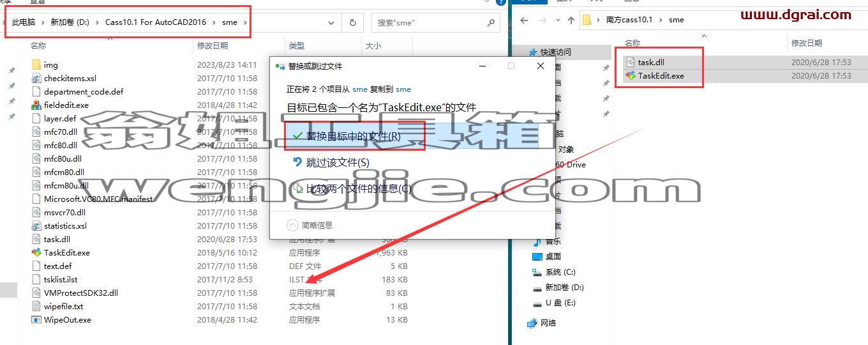Screen dimensions: 868x345
Task: Sort right list by 名称 column
Action: pos(632,43)
